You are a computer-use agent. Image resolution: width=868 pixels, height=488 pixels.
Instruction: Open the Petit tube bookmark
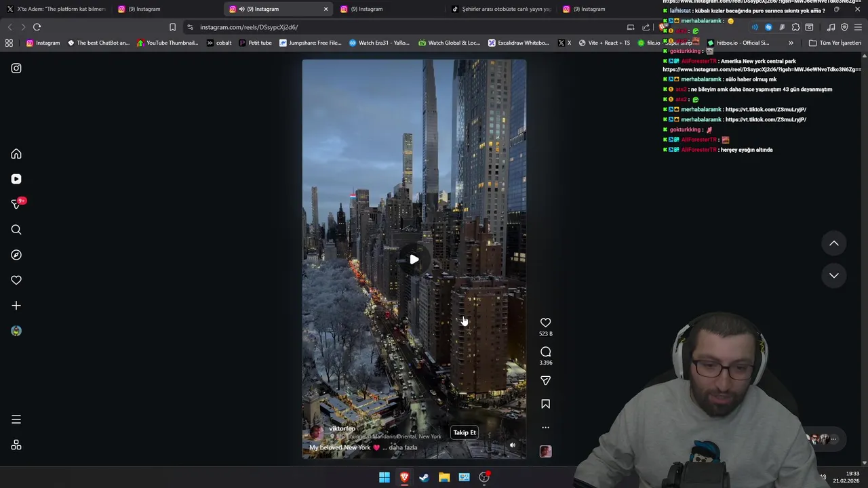255,43
